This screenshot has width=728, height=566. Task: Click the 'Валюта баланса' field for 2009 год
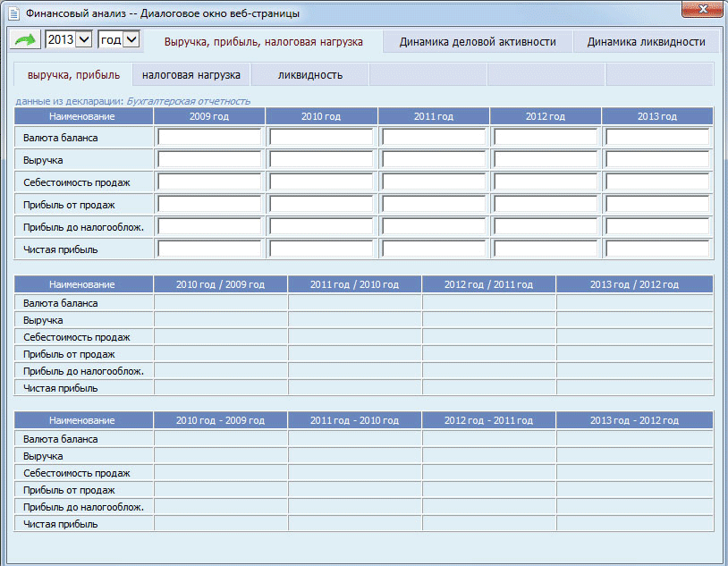tap(209, 138)
